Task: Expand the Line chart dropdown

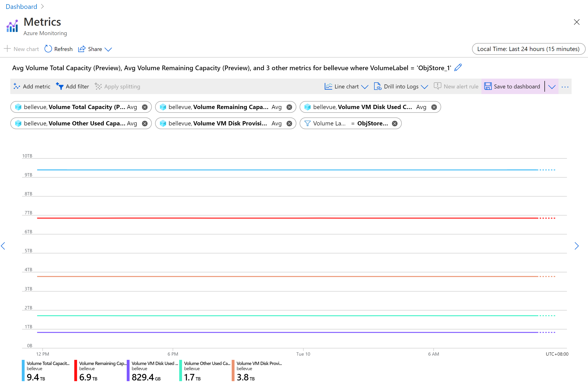Action: coord(365,86)
